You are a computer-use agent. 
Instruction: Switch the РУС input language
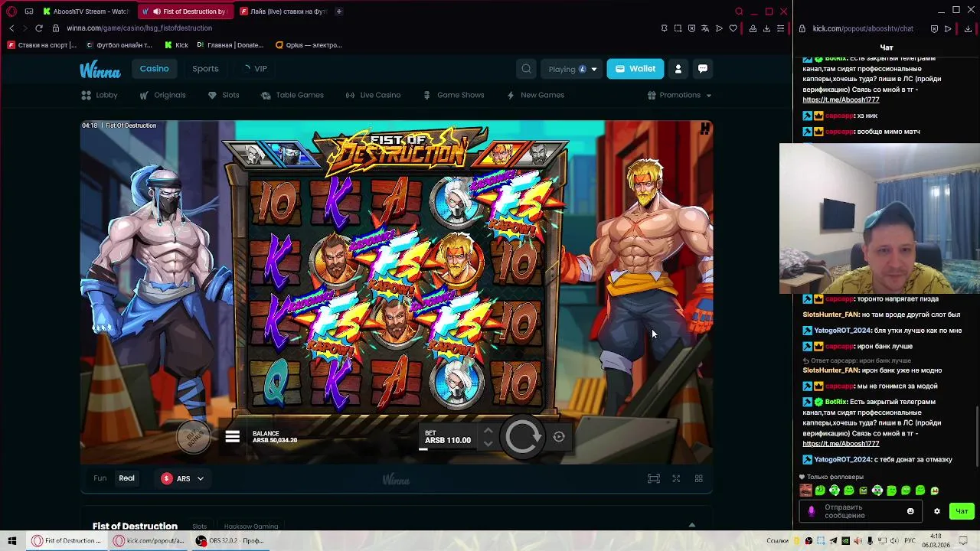[910, 541]
